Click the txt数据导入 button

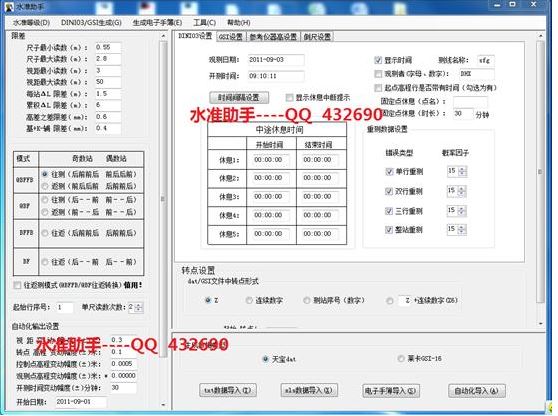pyautogui.click(x=227, y=390)
